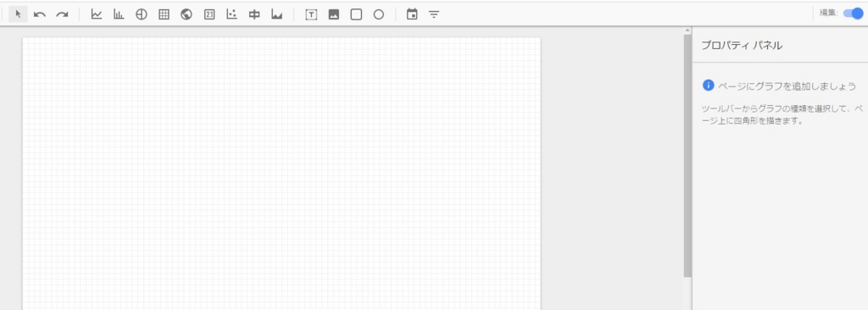
Task: Insert a table
Action: click(164, 14)
